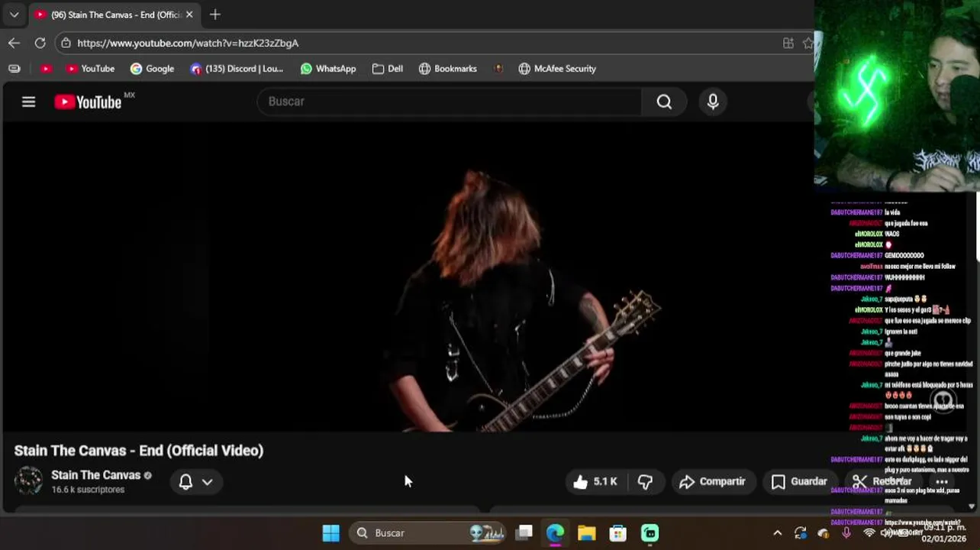Open the Discord bookmark
Viewport: 980px width, 550px height.
coord(237,69)
